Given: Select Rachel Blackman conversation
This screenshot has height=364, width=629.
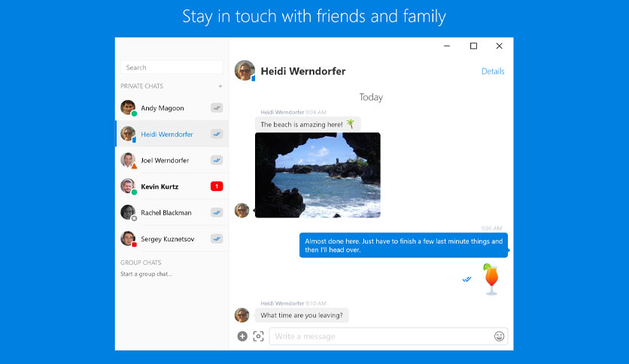Looking at the screenshot, I should click(172, 213).
